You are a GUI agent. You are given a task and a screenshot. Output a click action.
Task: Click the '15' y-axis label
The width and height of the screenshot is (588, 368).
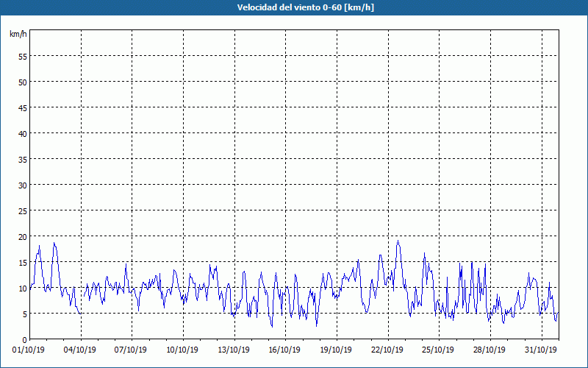[x=23, y=264]
